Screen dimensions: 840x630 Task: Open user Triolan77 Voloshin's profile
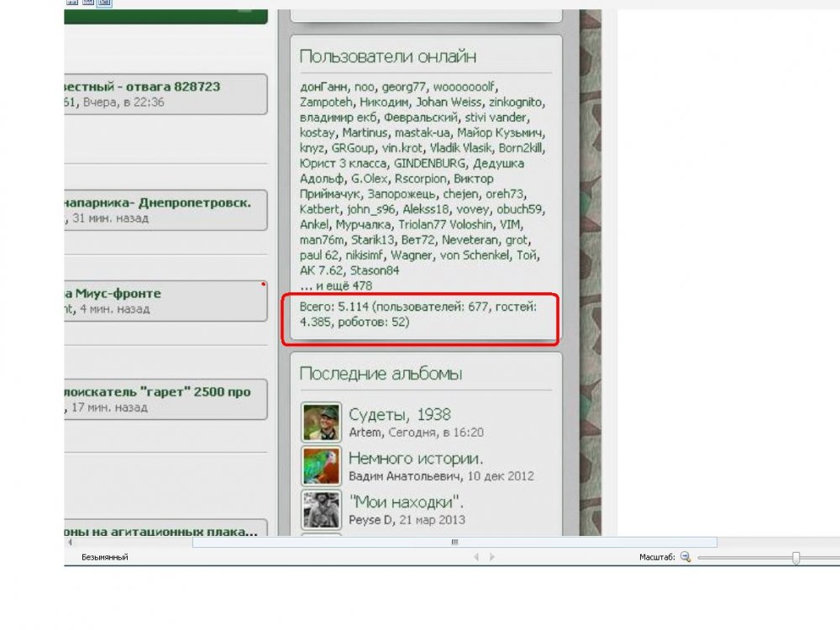point(444,224)
